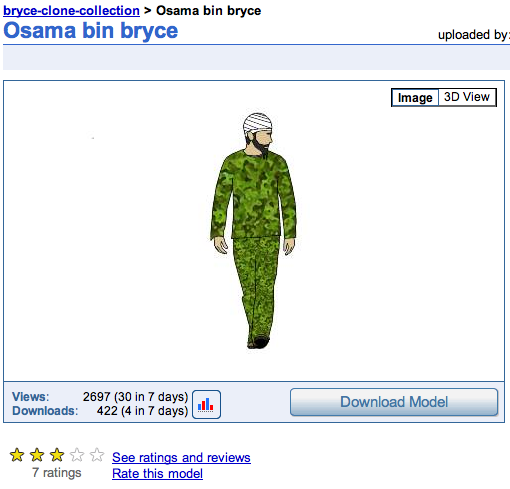Image resolution: width=510 pixels, height=489 pixels.
Task: Open the view statistics bar chart icon
Action: 206,404
